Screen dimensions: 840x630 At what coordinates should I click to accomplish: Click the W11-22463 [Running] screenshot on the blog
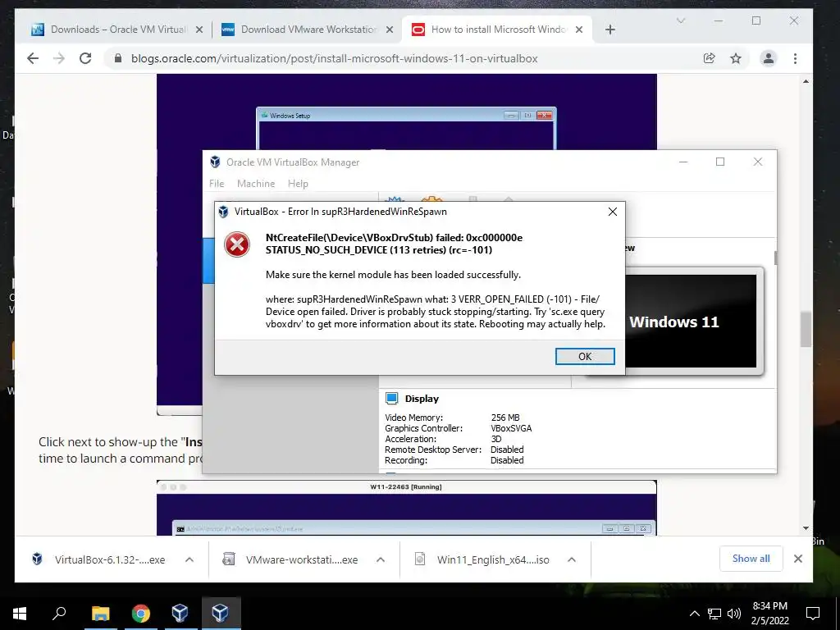[x=406, y=508]
